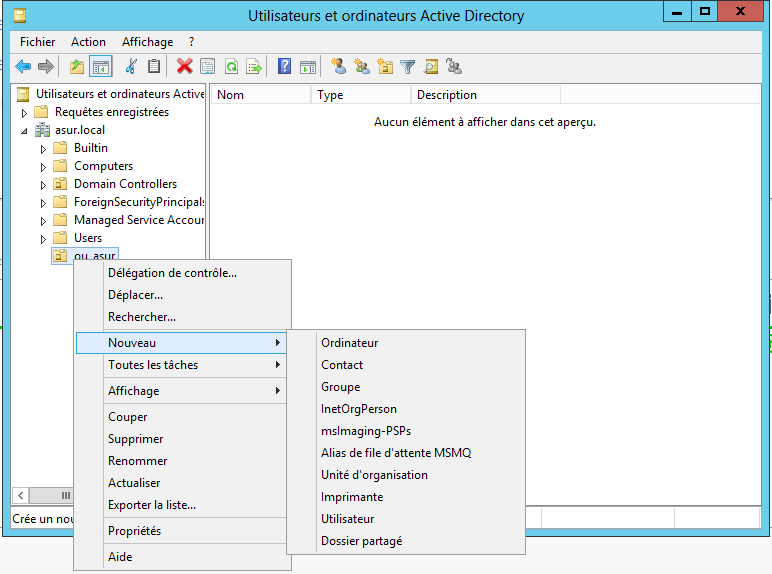
Task: Choose Actualiser in the context menu
Action: click(x=181, y=483)
